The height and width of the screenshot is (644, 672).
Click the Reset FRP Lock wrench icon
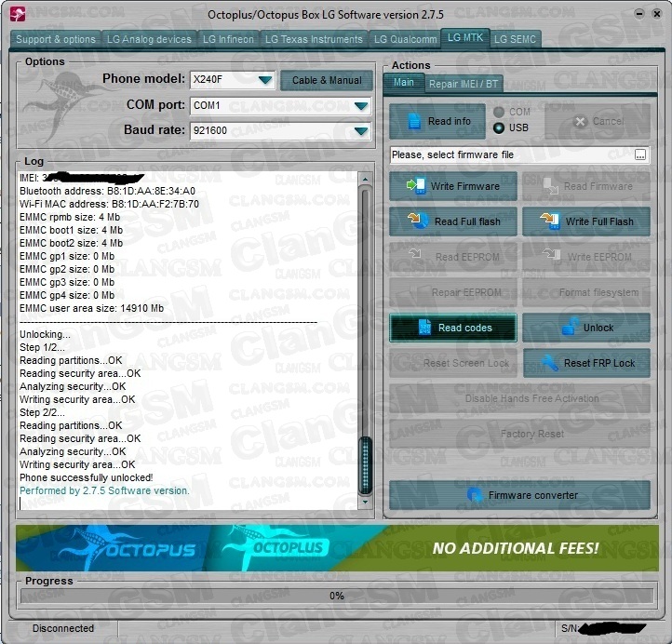550,363
